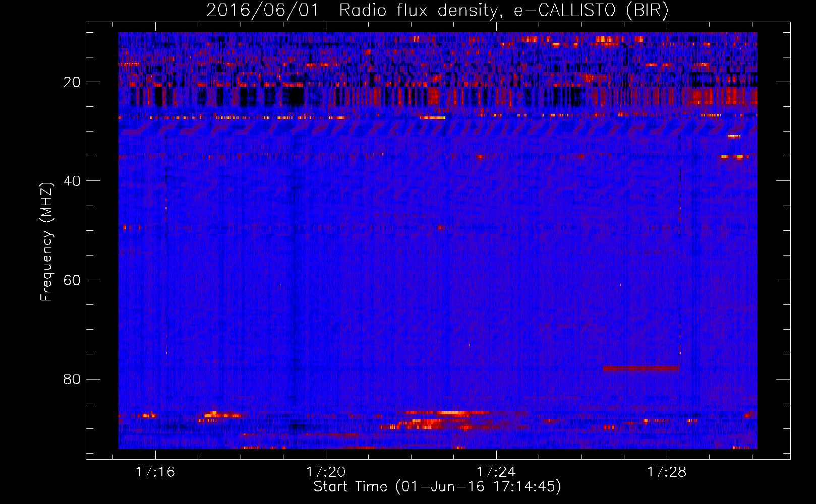This screenshot has height=504, width=816.
Task: Click the 'Start Time (01-Jun-16 17:14:45)' label
Action: coord(437,487)
